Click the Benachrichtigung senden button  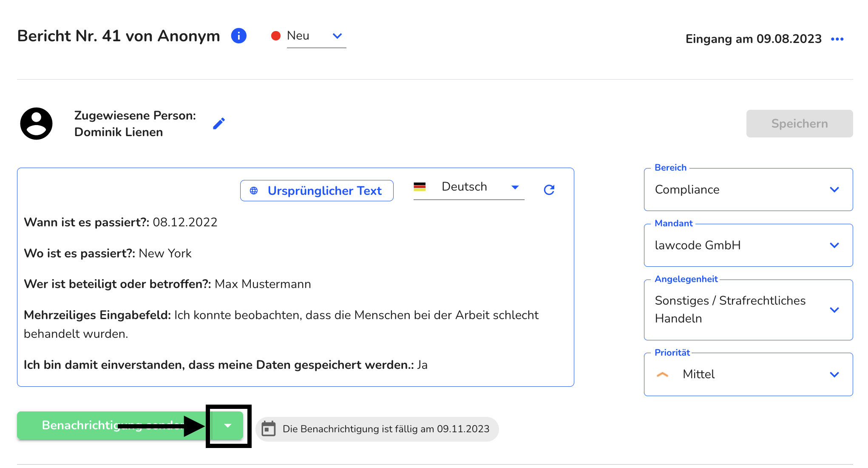coord(114,425)
